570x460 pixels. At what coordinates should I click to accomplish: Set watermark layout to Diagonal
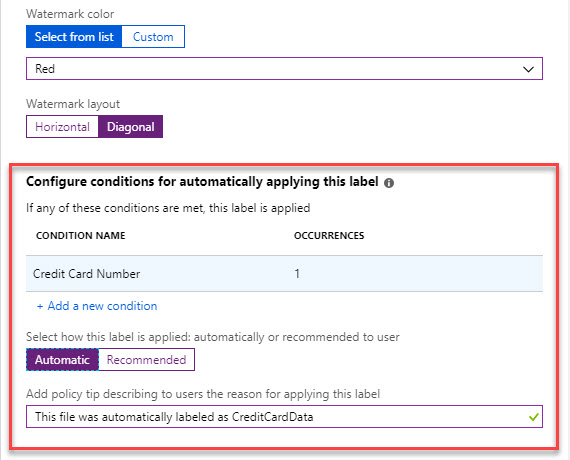pos(131,127)
